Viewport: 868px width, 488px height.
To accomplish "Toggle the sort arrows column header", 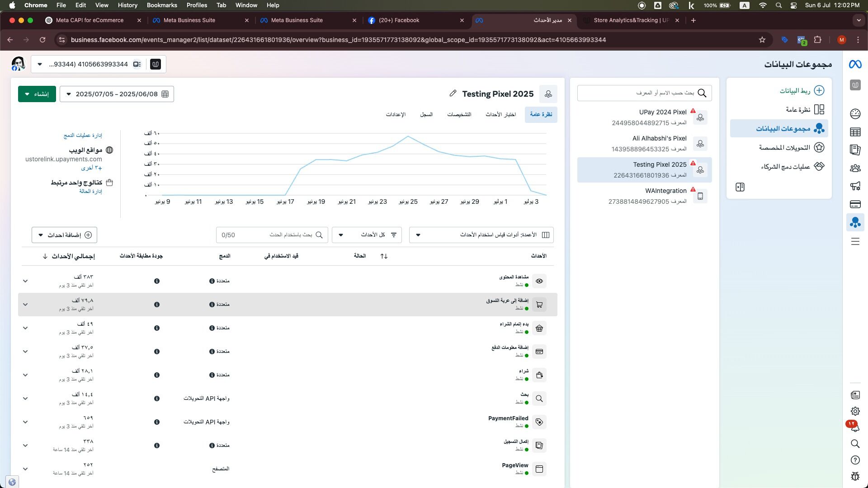I will pos(384,256).
